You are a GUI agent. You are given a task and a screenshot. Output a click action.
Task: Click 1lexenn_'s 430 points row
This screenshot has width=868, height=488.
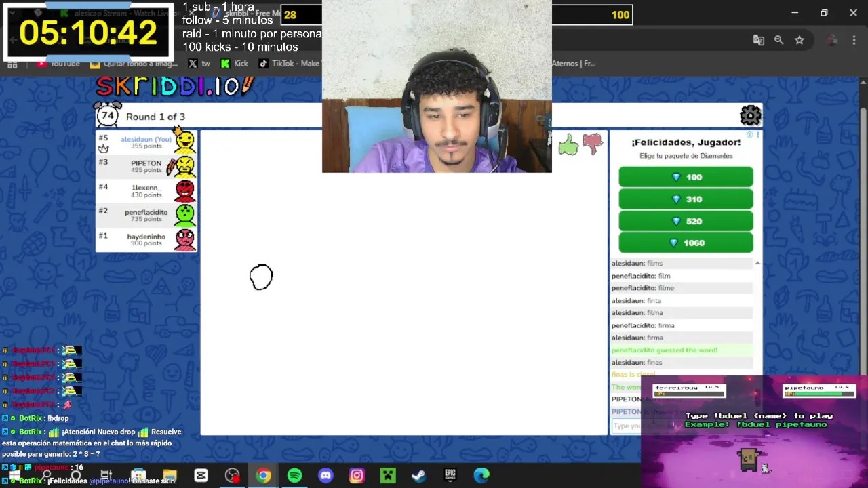tap(146, 190)
